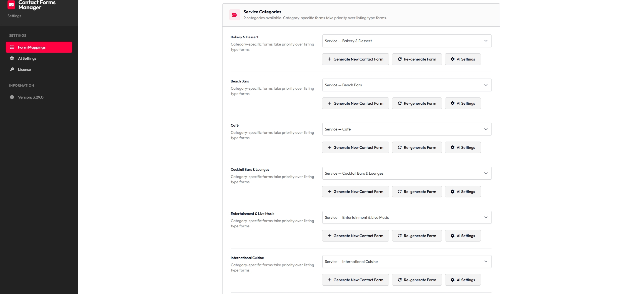
Task: Re-generate Form for Entertainment & Live Music
Action: pyautogui.click(x=417, y=235)
